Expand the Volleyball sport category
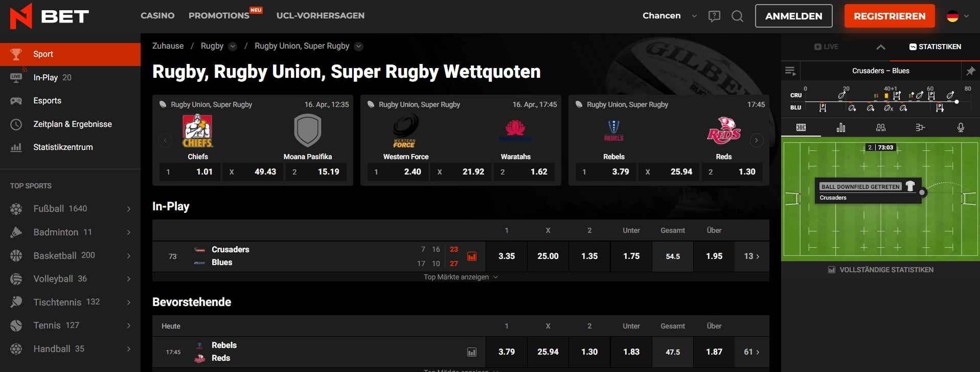 [x=129, y=279]
